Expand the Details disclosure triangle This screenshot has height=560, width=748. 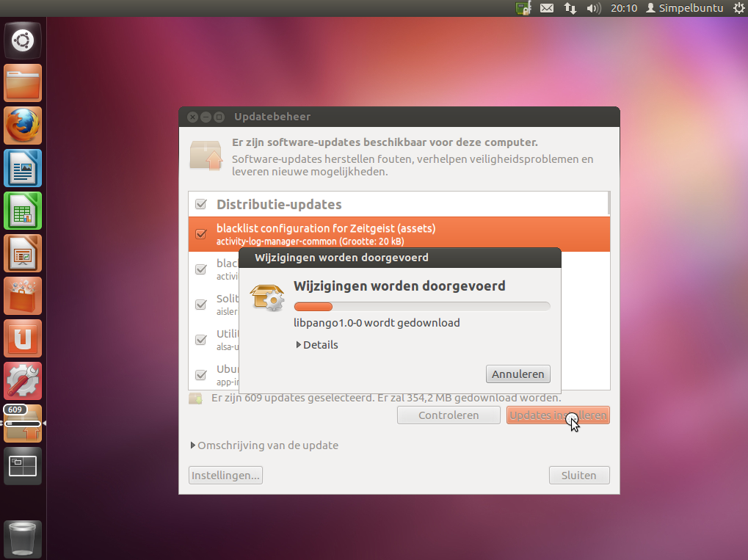[316, 344]
